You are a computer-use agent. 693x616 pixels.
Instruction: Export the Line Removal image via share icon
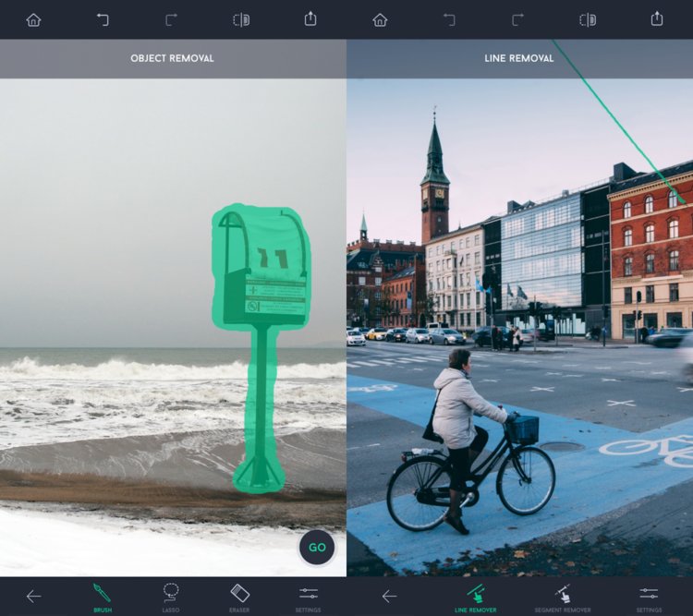tap(657, 18)
